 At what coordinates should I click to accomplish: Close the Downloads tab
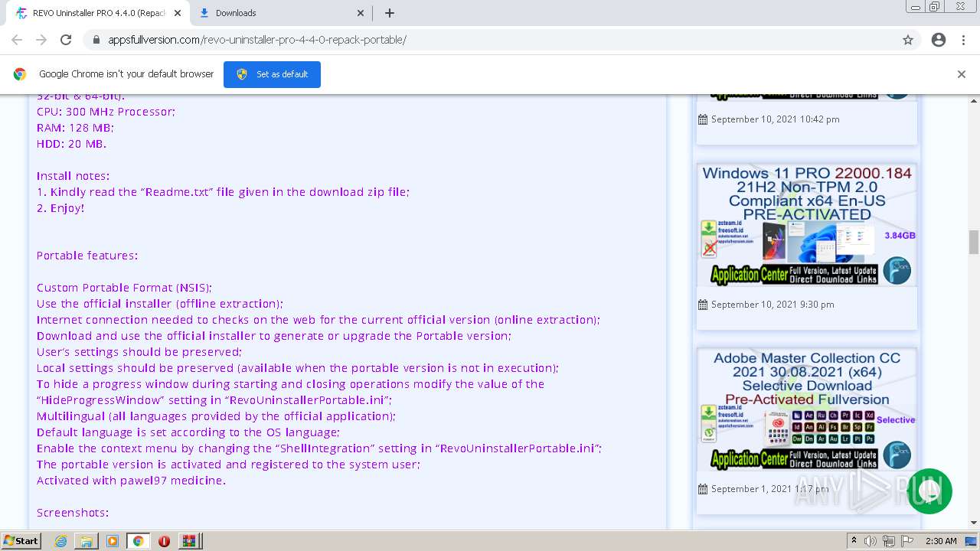pos(361,13)
